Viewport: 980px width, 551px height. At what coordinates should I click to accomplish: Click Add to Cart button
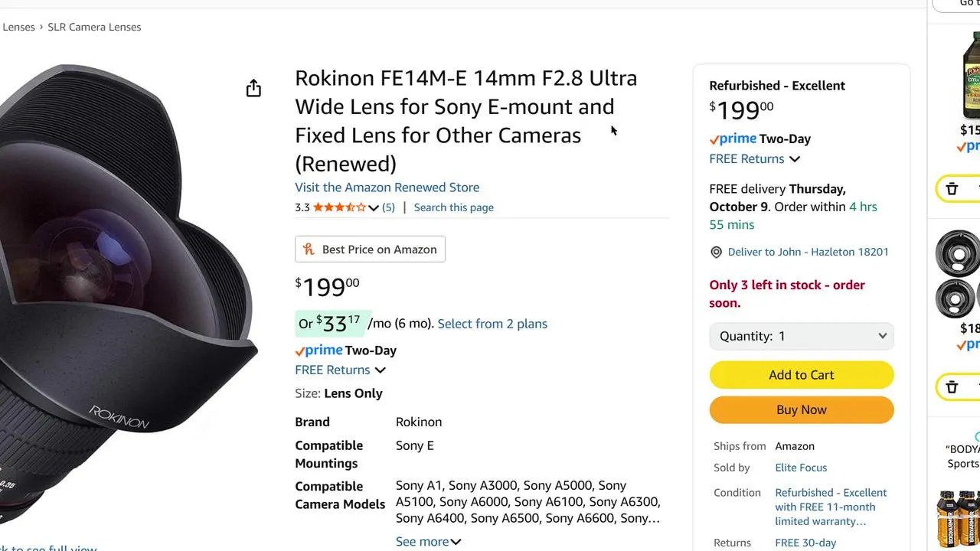pos(801,375)
